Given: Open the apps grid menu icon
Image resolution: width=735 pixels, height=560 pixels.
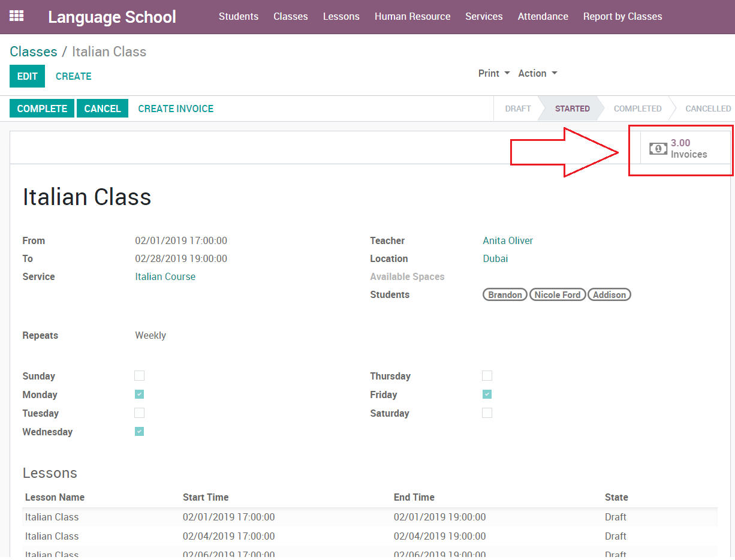Looking at the screenshot, I should [16, 16].
